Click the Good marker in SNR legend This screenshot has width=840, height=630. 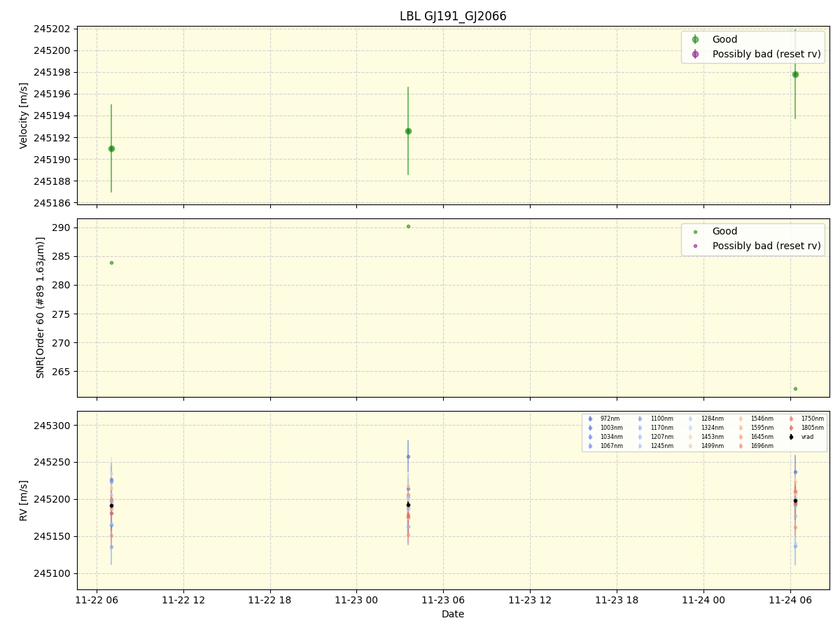coord(695,232)
